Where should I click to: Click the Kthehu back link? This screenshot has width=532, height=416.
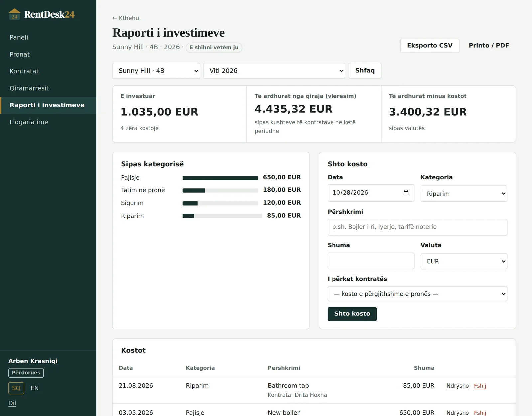click(x=126, y=18)
